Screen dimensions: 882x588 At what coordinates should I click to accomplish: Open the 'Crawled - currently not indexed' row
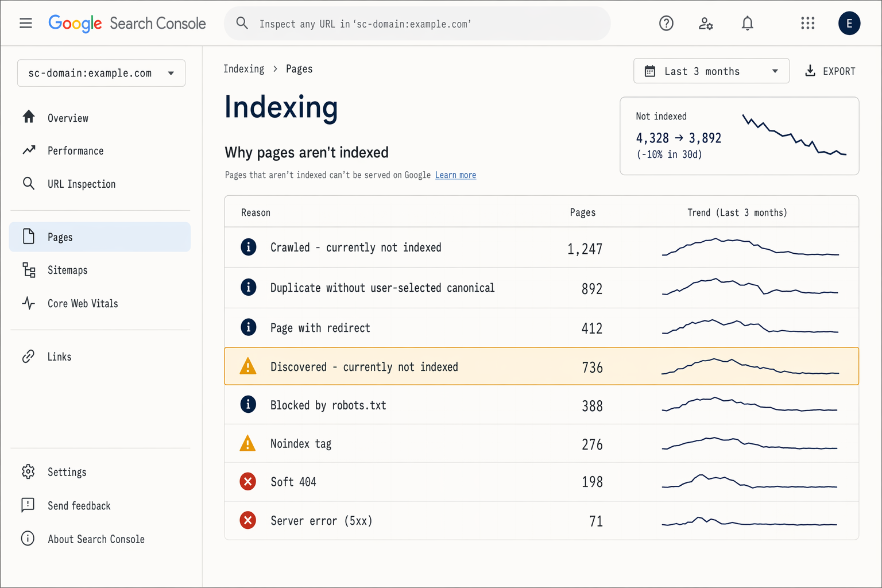pyautogui.click(x=541, y=247)
